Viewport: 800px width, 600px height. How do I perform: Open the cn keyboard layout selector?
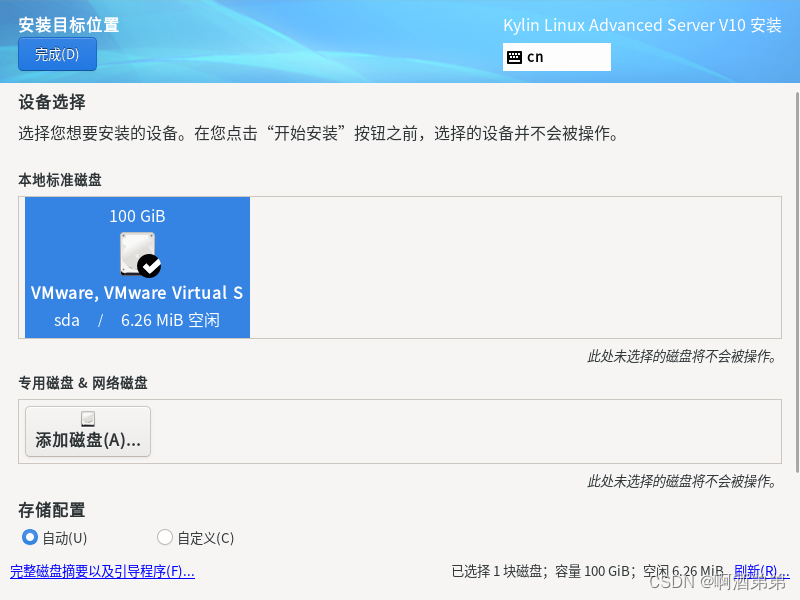tap(557, 57)
